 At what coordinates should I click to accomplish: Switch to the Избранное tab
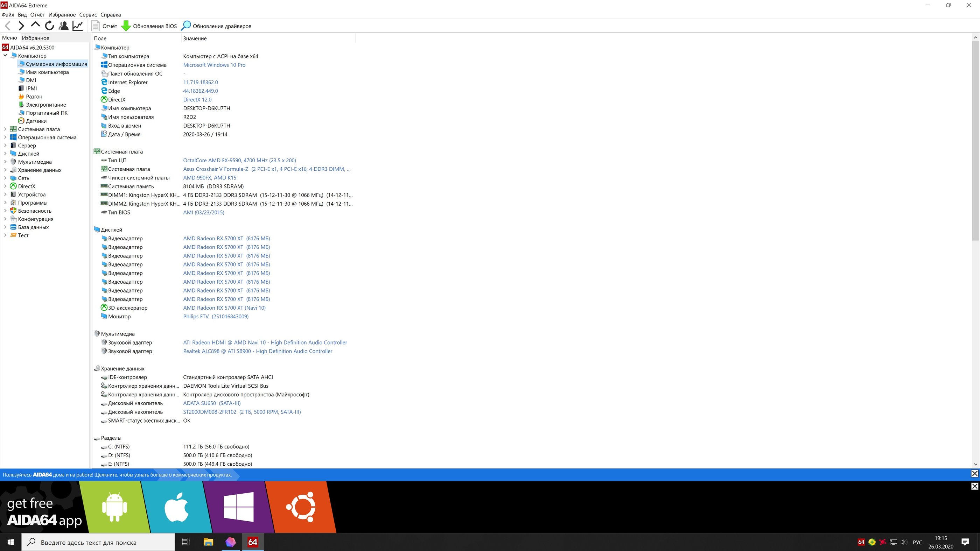tap(35, 38)
